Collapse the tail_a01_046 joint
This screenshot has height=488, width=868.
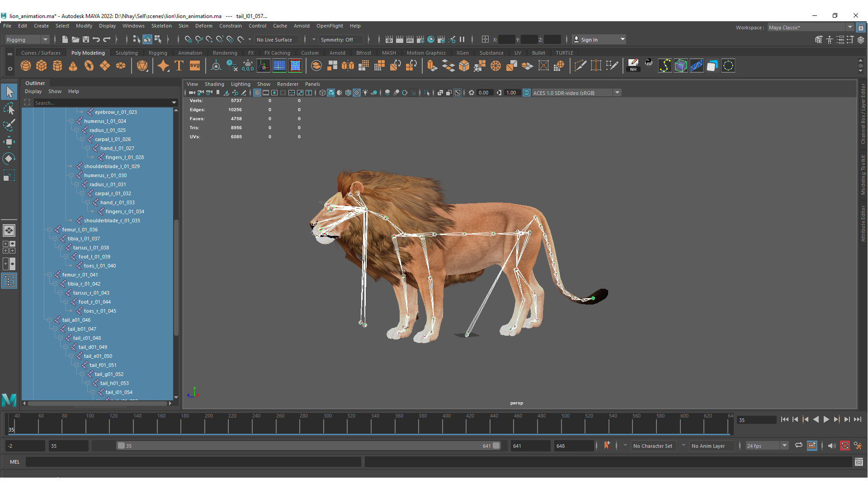click(50, 320)
